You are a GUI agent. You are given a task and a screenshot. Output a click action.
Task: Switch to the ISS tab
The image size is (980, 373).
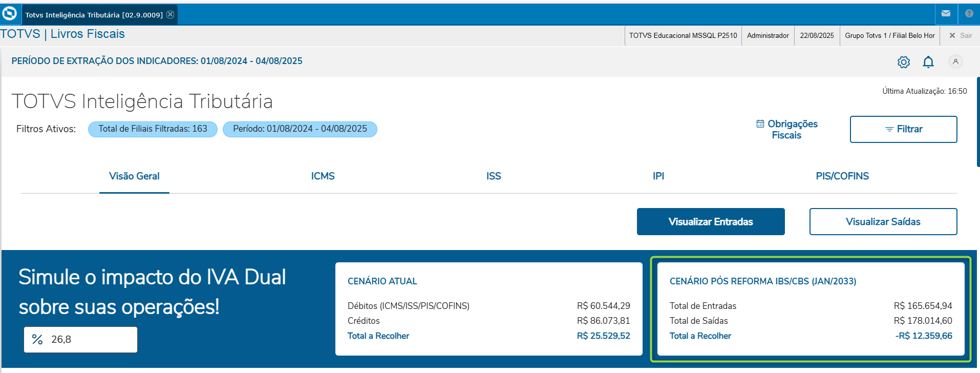(x=494, y=176)
